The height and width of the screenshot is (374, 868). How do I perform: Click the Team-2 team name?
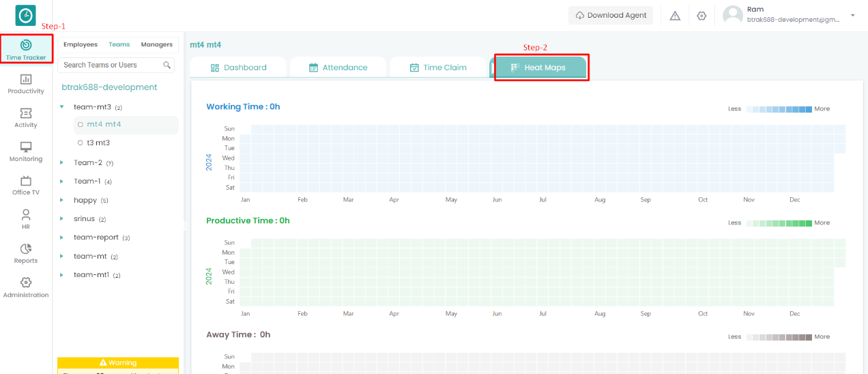pos(88,162)
